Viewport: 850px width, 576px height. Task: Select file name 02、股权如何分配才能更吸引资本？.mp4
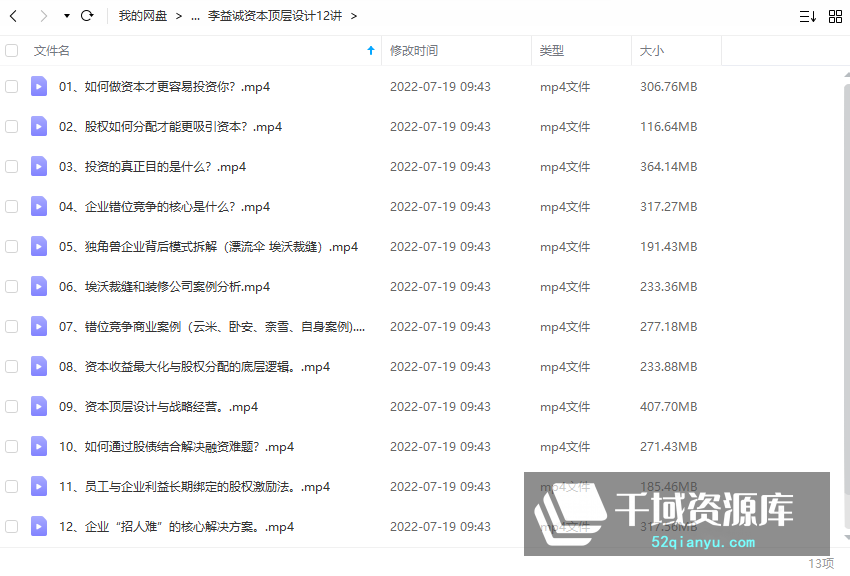coord(170,127)
